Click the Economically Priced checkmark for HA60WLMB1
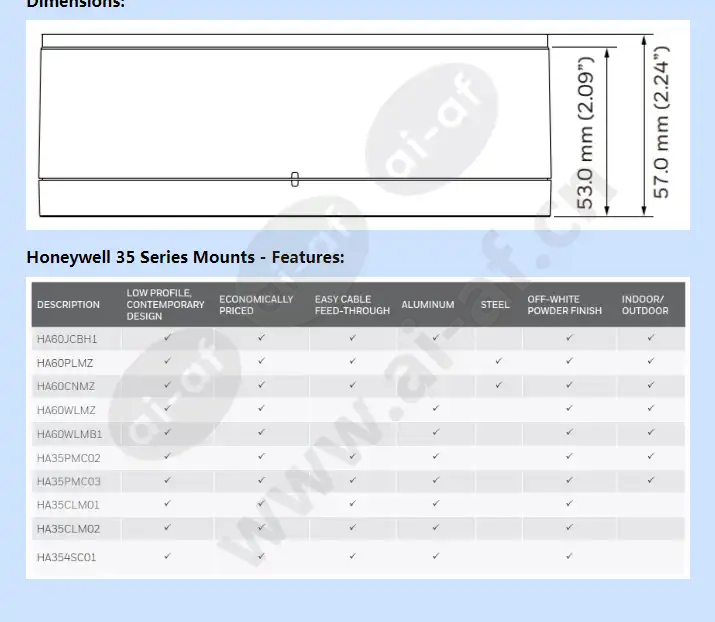This screenshot has height=622, width=715. (261, 432)
